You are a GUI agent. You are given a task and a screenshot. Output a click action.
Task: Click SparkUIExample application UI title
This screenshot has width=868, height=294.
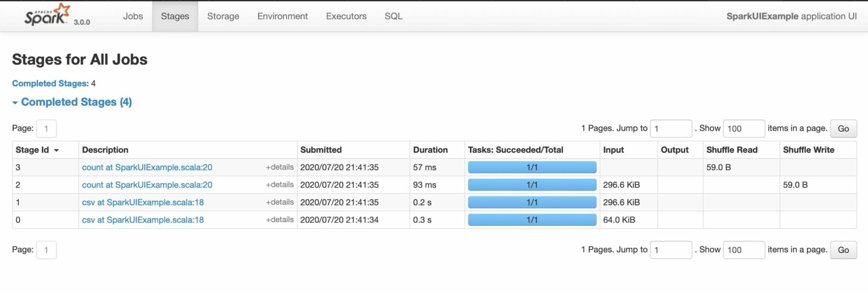click(x=791, y=16)
